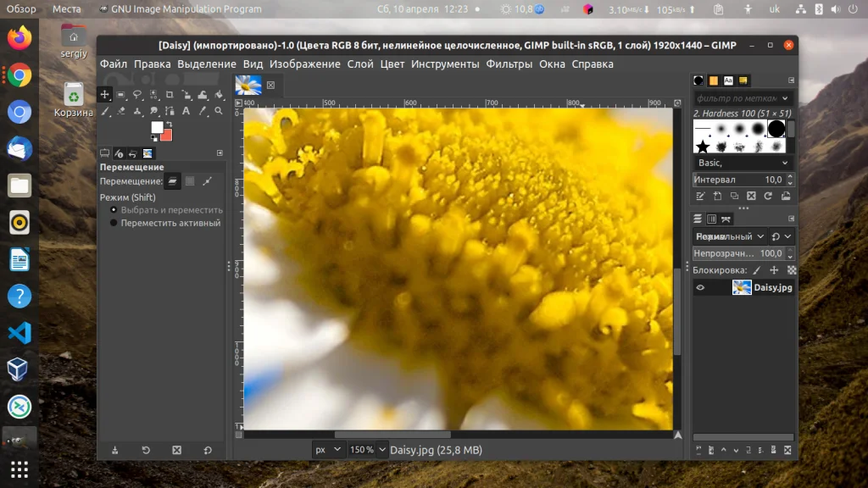Create a new brush in the Brushes panel
Image resolution: width=868 pixels, height=488 pixels.
(718, 196)
